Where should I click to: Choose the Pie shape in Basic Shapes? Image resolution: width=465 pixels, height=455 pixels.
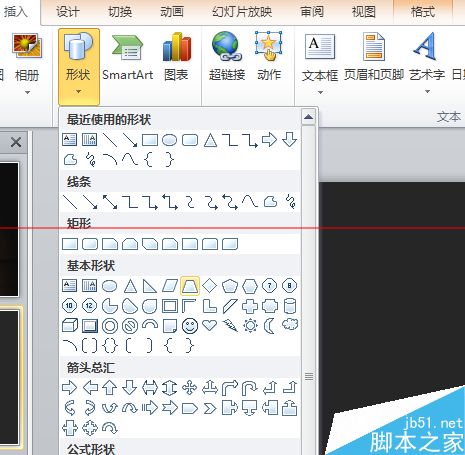[110, 306]
